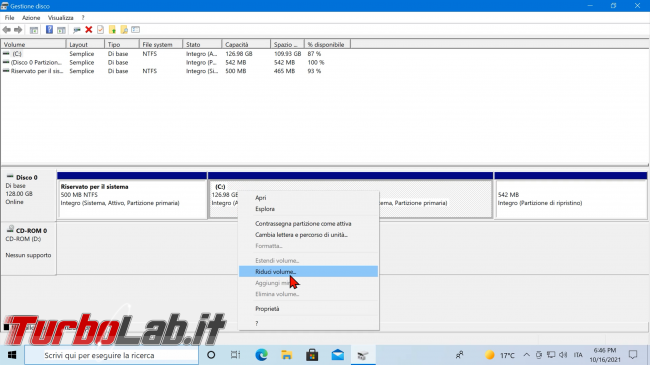Click the Gestione disco taskbar button
This screenshot has height=365, width=650.
(x=363, y=355)
